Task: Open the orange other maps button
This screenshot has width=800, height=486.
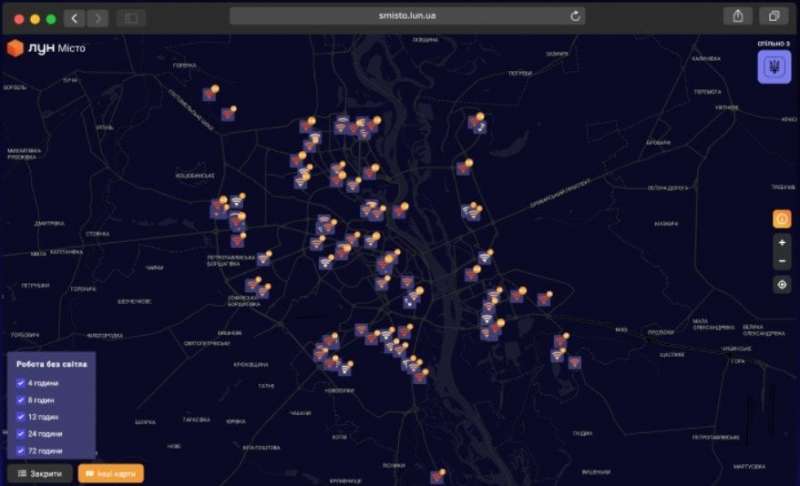Action: click(x=111, y=474)
